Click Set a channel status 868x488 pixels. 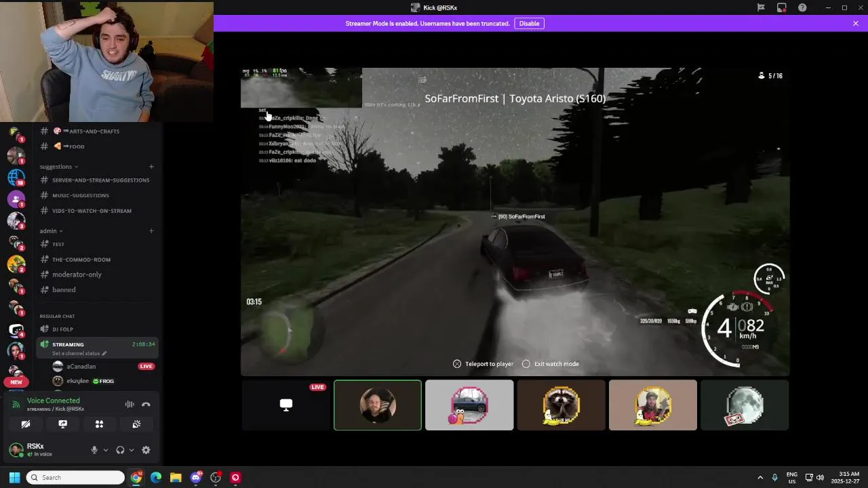(79, 354)
